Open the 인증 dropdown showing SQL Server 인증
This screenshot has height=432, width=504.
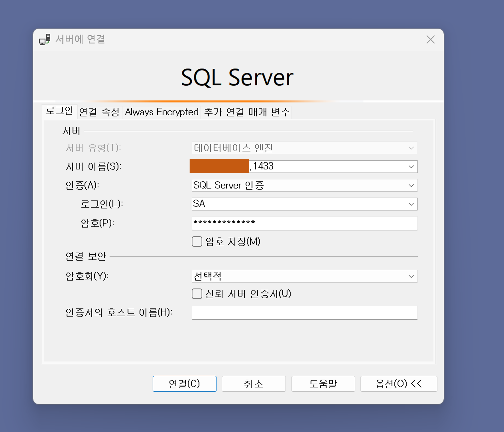(x=304, y=185)
